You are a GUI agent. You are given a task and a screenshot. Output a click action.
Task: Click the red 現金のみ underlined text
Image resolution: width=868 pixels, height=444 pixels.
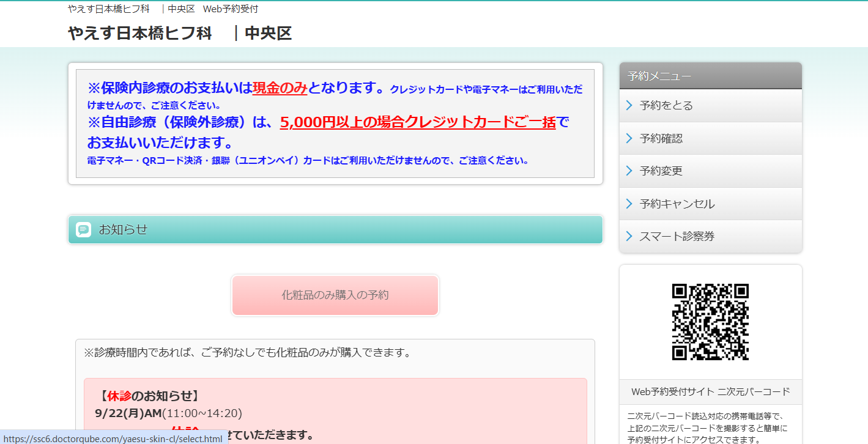click(280, 88)
